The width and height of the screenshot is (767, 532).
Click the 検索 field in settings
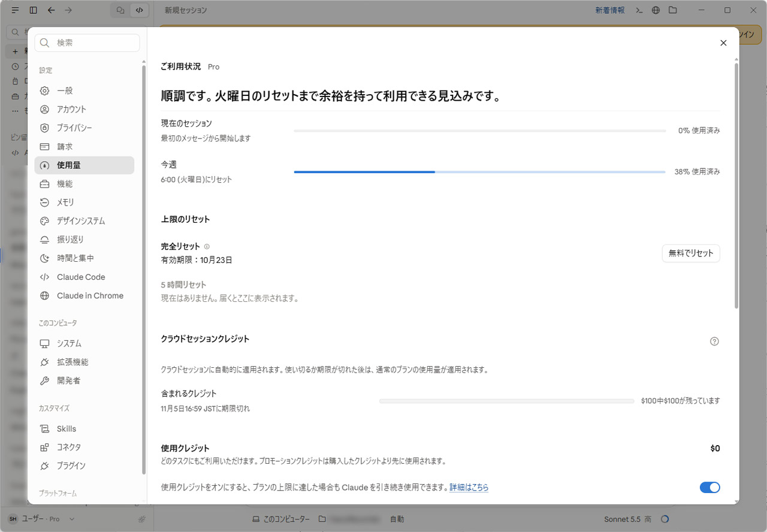click(x=87, y=43)
